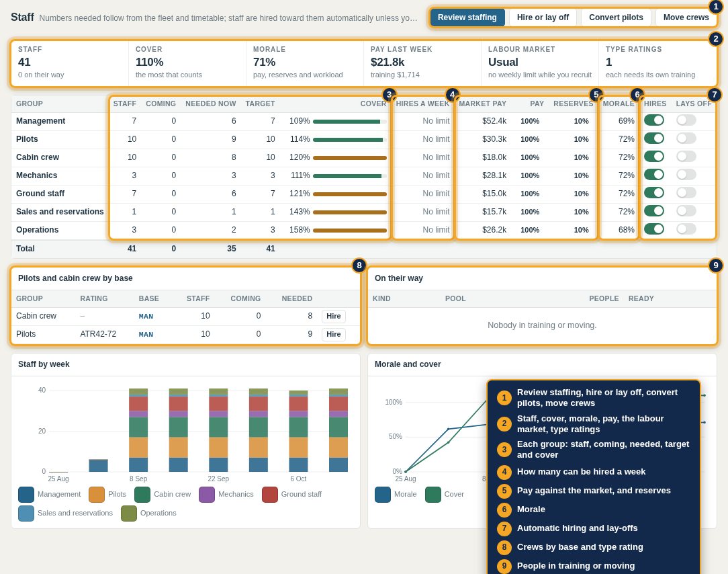728x574 pixels.
Task: Click the Management legend swatch
Action: [x=26, y=495]
